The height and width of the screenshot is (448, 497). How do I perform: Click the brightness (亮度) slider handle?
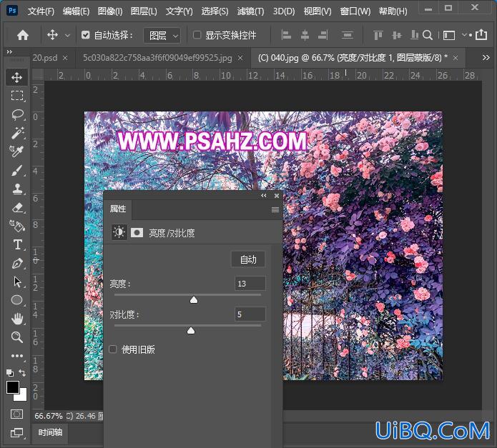pyautogui.click(x=194, y=300)
